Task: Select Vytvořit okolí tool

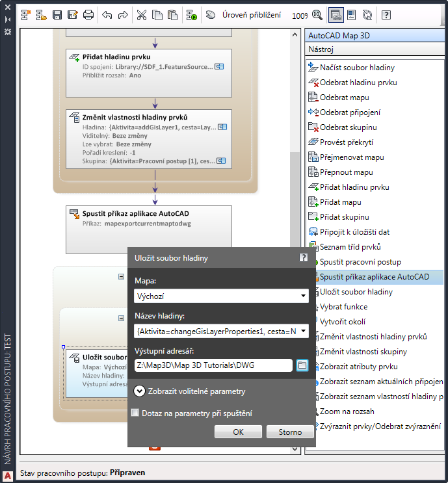Action: 341,322
